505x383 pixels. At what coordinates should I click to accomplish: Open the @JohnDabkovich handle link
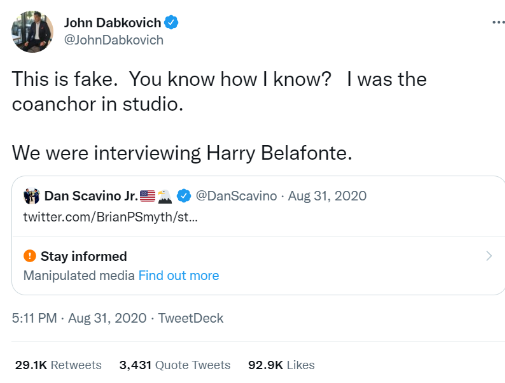[x=114, y=40]
